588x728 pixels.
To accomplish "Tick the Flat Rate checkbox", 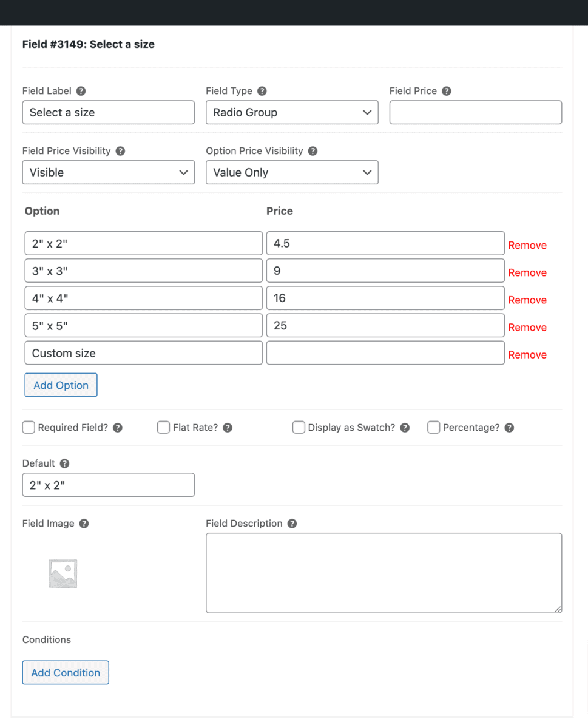I will (x=163, y=428).
